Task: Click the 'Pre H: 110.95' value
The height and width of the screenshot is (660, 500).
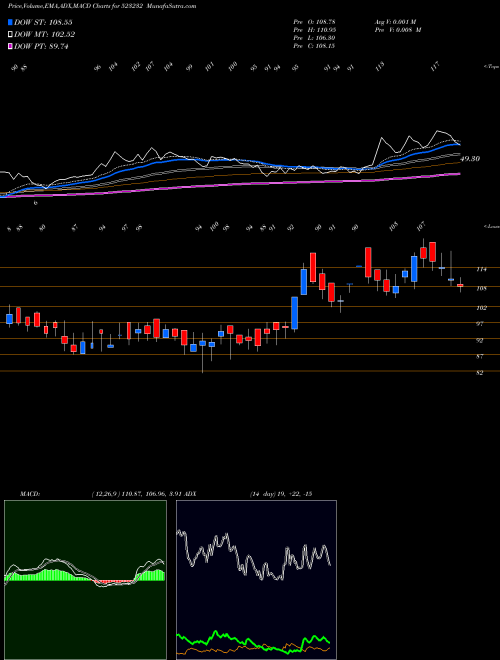Action: click(x=314, y=30)
